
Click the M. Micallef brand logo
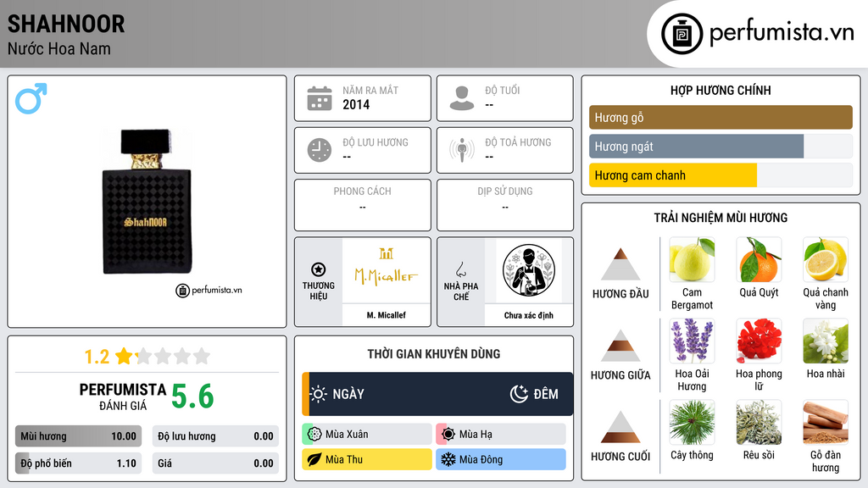pyautogui.click(x=387, y=267)
